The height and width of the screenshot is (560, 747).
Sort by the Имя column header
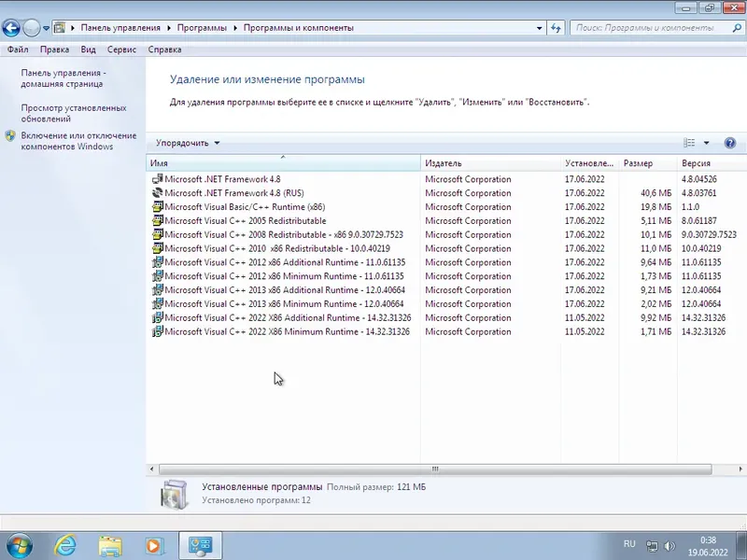pos(283,162)
